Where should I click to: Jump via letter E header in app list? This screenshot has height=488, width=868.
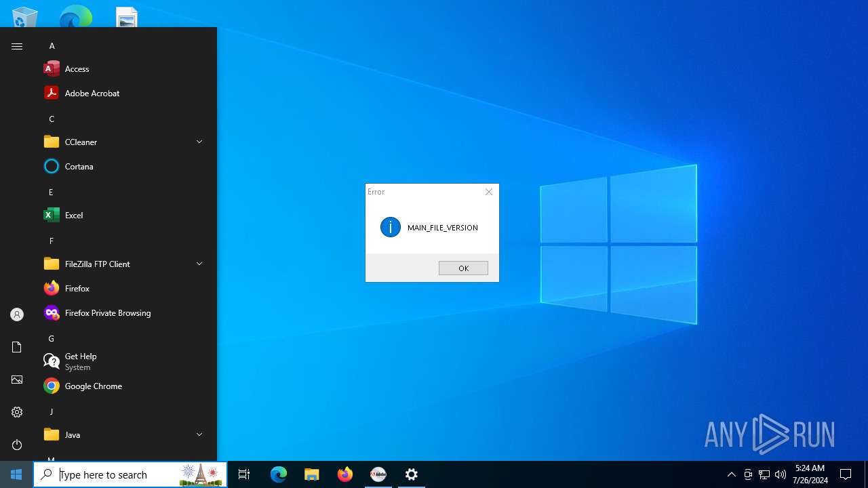51,192
